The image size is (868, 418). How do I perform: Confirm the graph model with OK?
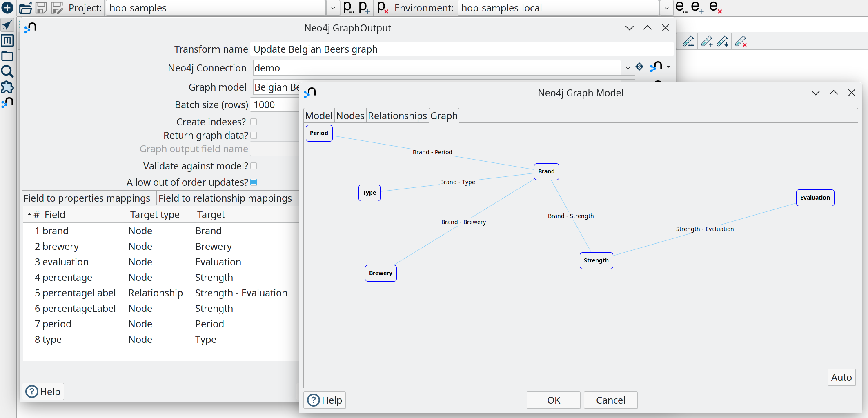coord(553,400)
